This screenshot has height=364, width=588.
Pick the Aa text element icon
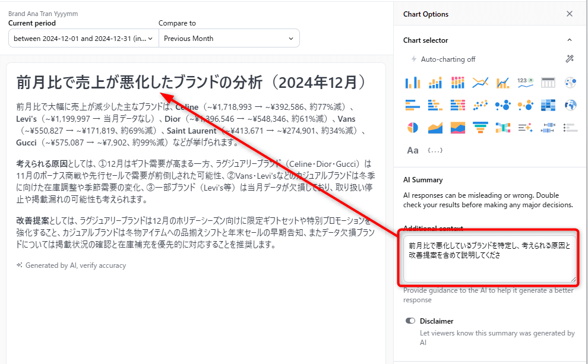tap(413, 150)
